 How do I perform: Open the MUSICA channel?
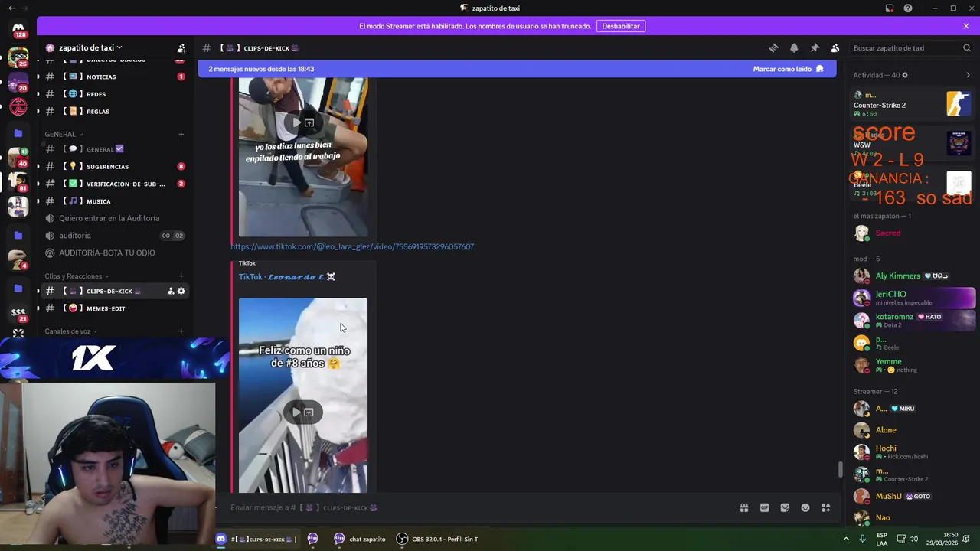114,201
